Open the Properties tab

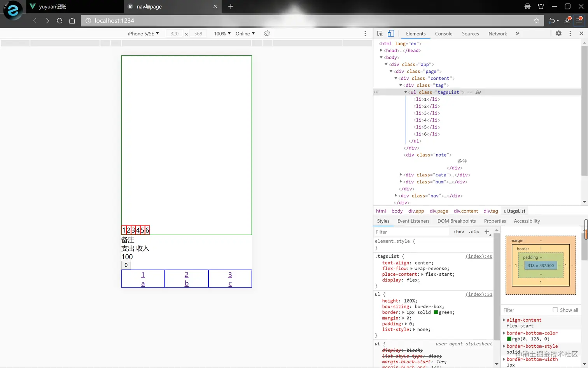pyautogui.click(x=495, y=221)
